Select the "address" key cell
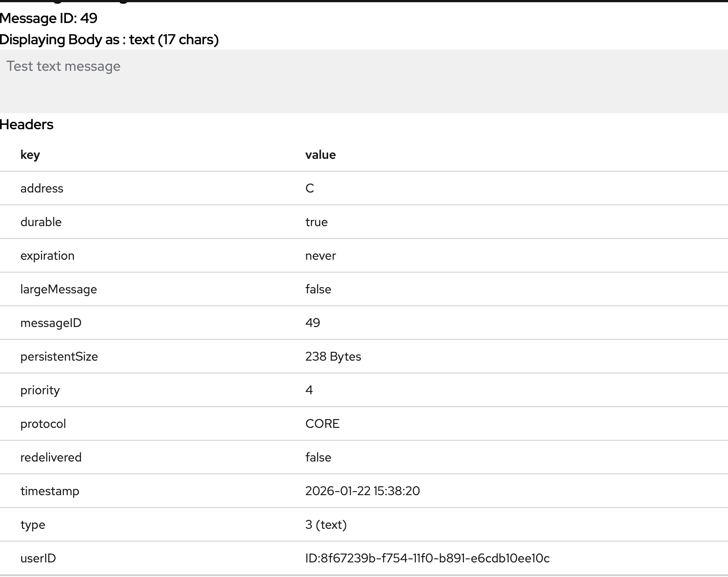Viewport: 728px width, 577px height. click(x=42, y=188)
